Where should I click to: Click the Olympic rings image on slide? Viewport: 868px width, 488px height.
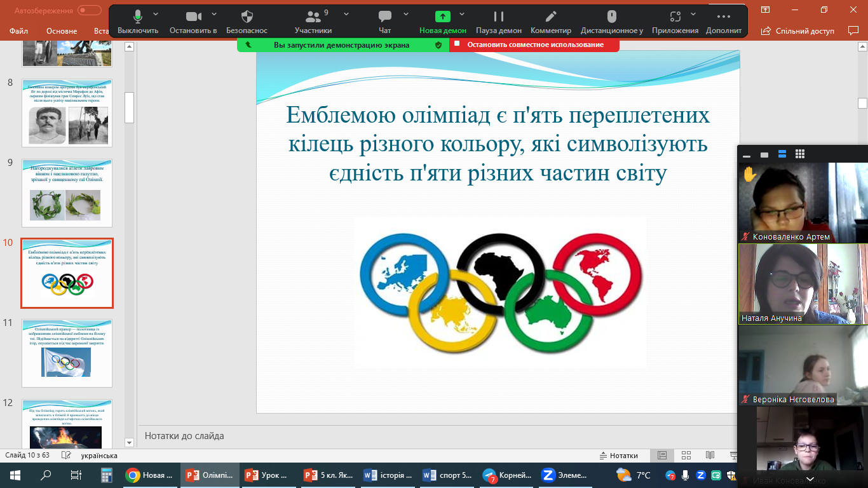[500, 292]
